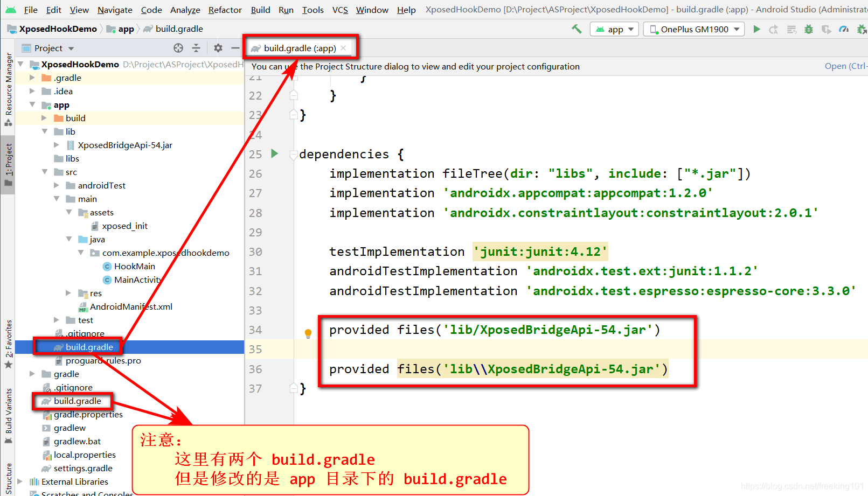Select the libs folder
The width and height of the screenshot is (868, 496).
coord(72,158)
